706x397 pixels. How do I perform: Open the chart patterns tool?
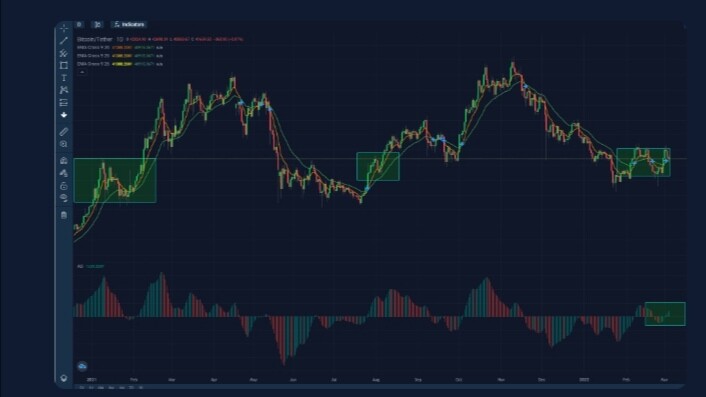pyautogui.click(x=64, y=90)
